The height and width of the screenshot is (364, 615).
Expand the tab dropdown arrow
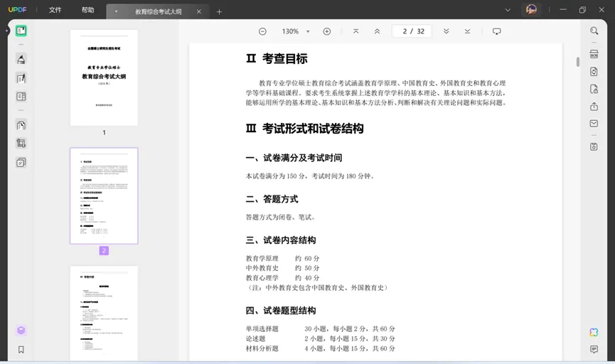pyautogui.click(x=116, y=12)
